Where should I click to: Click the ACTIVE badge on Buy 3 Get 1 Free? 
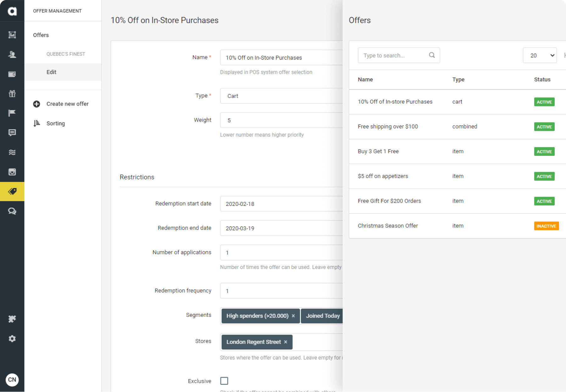click(544, 152)
